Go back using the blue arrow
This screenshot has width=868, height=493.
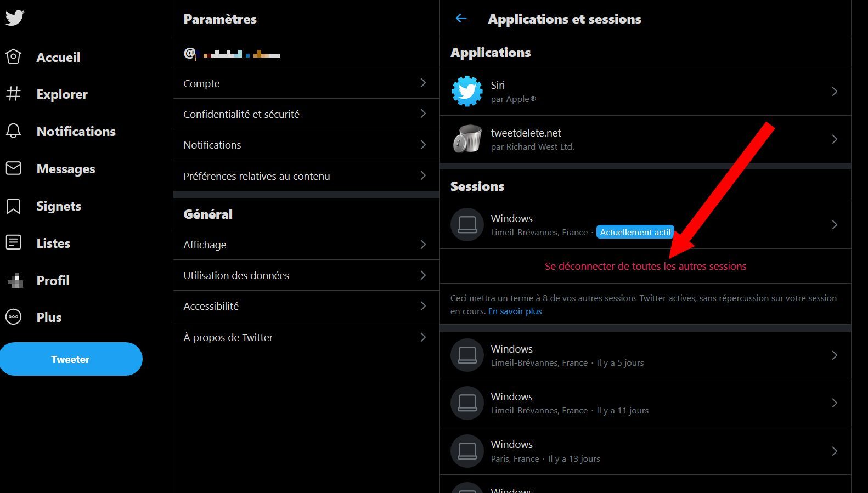[x=461, y=19]
